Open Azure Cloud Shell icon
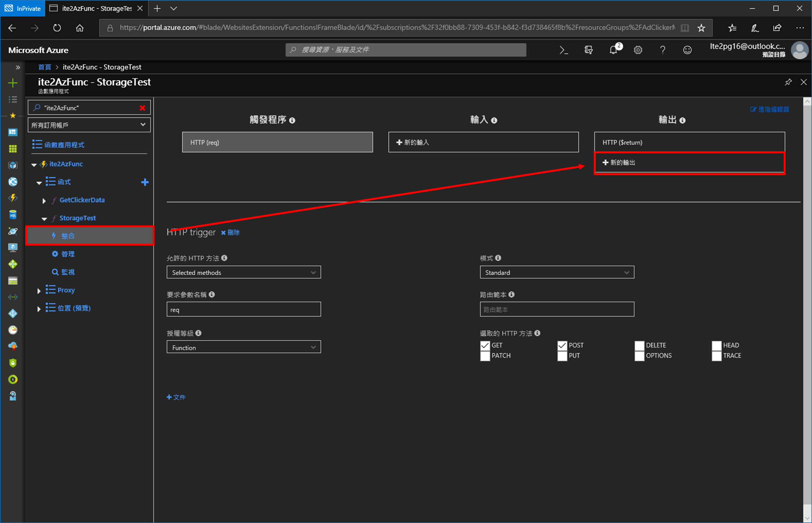 (564, 50)
